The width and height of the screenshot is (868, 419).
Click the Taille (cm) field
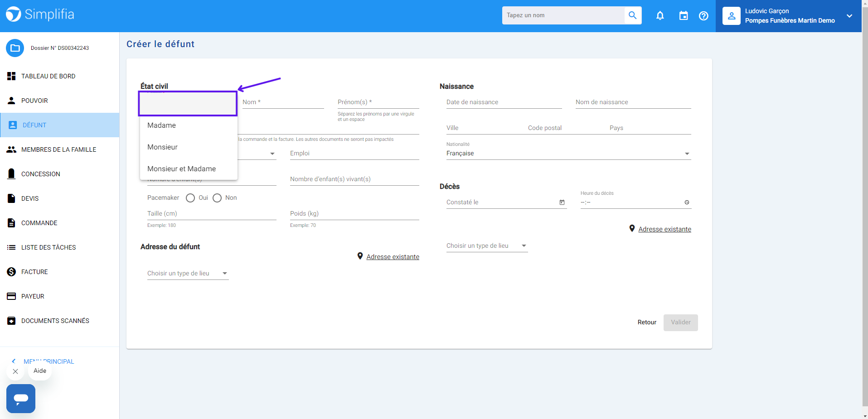[x=212, y=214]
